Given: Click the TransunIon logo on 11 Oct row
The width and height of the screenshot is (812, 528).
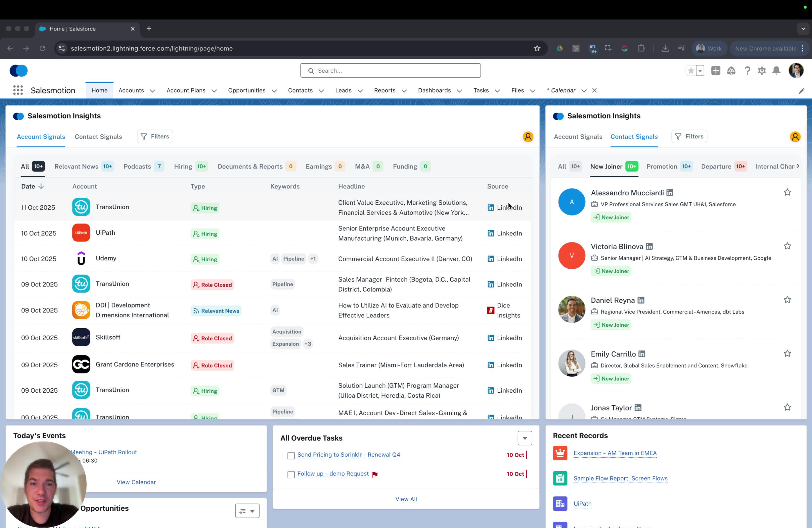Looking at the screenshot, I should coord(81,207).
